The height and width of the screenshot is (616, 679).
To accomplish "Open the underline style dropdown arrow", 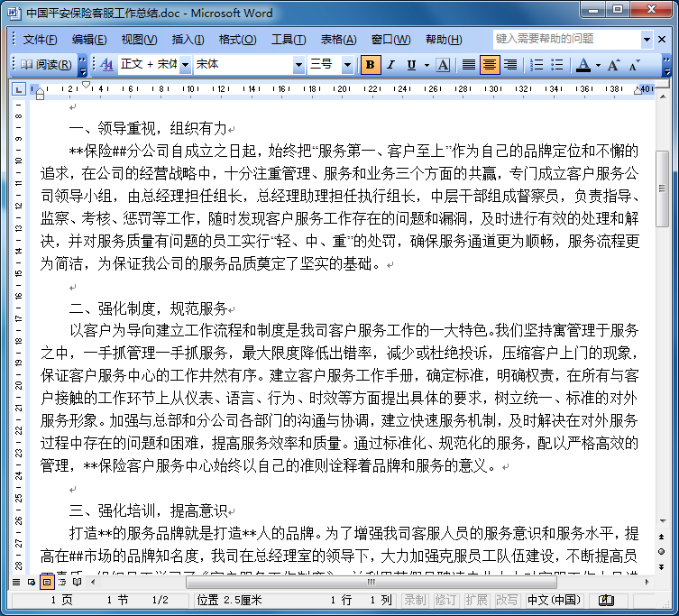I will click(427, 66).
